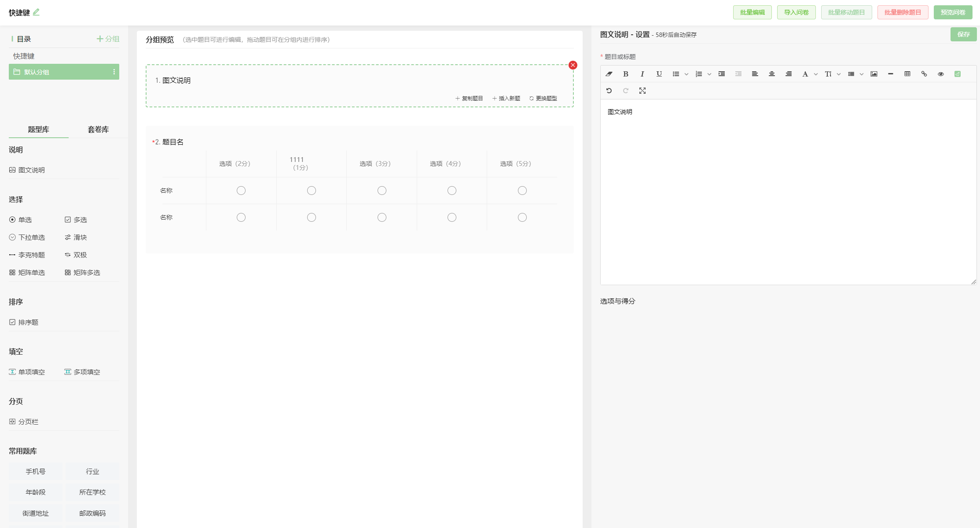Expand the line height dropdown arrow

click(862, 74)
